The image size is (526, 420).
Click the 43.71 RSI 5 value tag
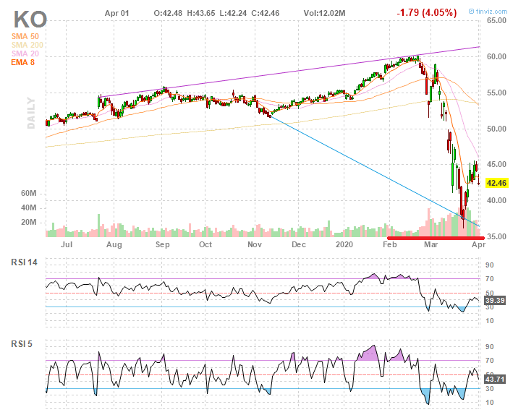tap(495, 380)
